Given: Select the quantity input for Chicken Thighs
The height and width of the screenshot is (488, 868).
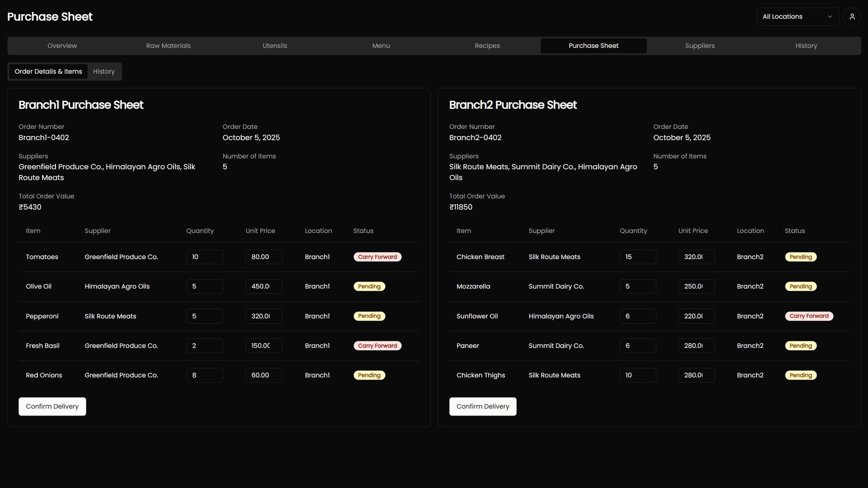Looking at the screenshot, I should coord(638,375).
